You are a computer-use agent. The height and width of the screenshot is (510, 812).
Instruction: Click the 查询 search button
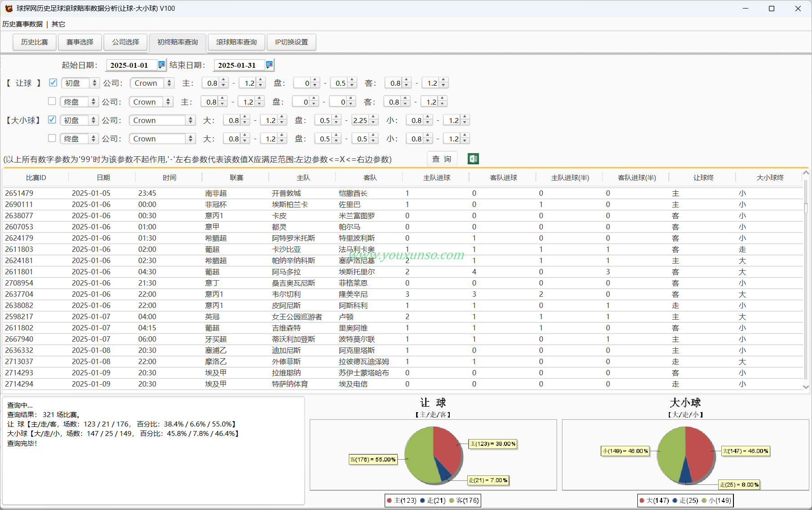click(442, 159)
